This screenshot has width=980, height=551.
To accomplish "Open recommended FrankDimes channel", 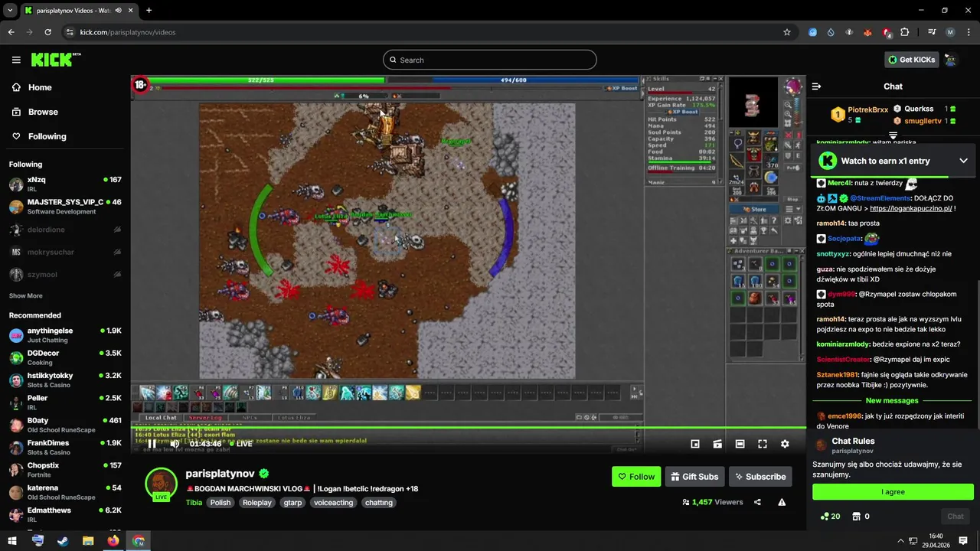I will click(65, 448).
